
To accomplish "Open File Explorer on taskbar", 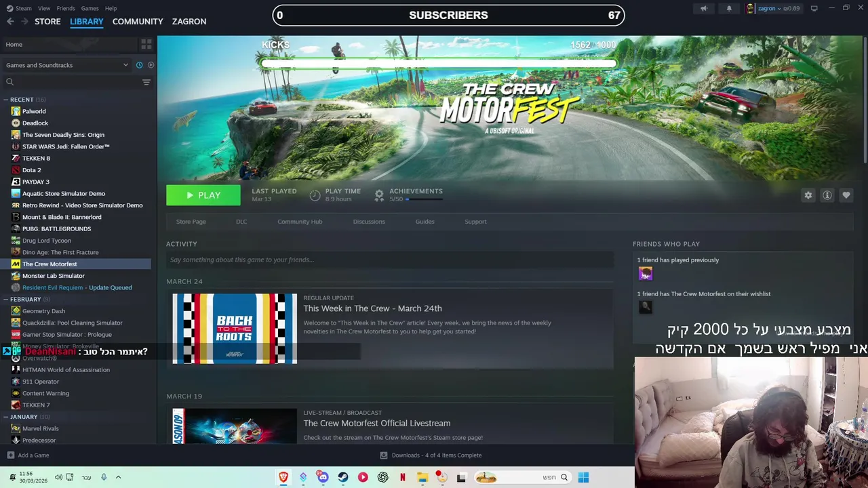I will [x=422, y=477].
